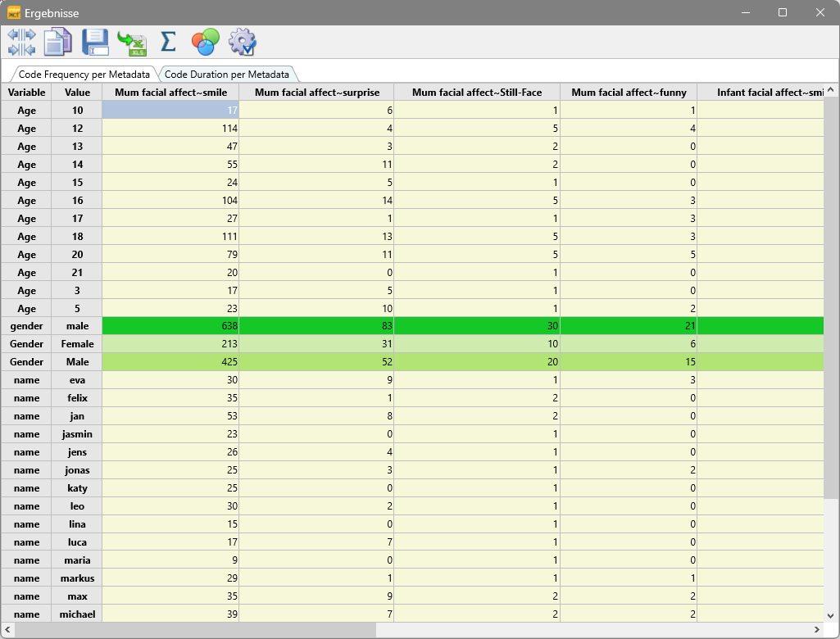Select funny value 4 for Age 12
The image size is (840, 639).
coord(629,128)
